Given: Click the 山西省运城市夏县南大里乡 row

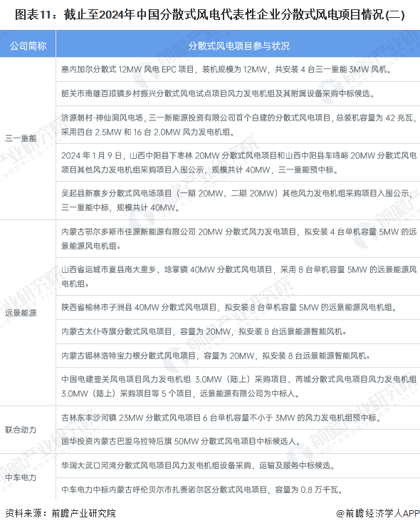Looking at the screenshot, I should [238, 276].
